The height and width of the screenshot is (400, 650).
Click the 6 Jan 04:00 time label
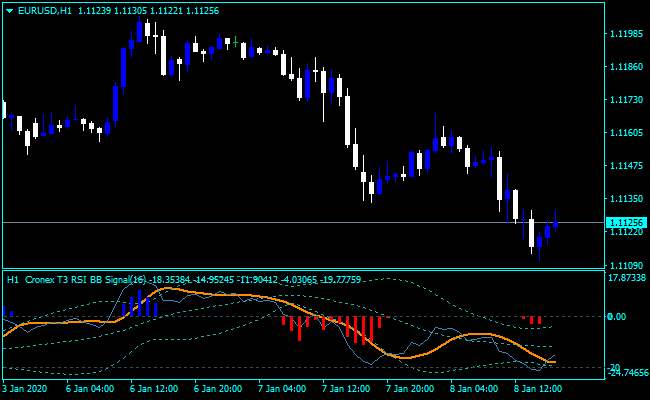[90, 389]
